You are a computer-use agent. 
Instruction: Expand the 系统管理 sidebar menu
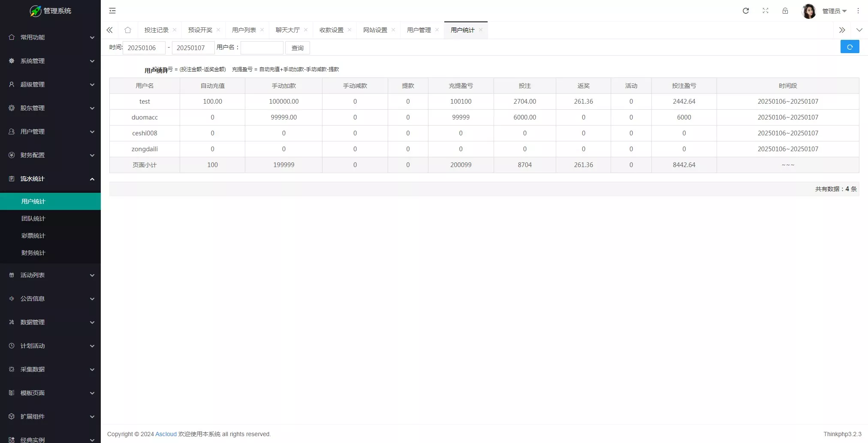click(x=50, y=61)
